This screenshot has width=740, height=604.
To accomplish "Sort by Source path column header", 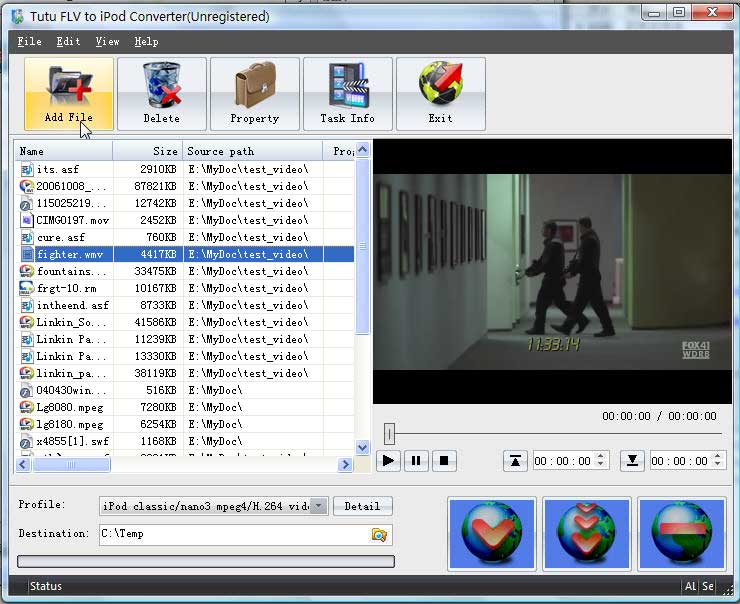I will tap(253, 151).
